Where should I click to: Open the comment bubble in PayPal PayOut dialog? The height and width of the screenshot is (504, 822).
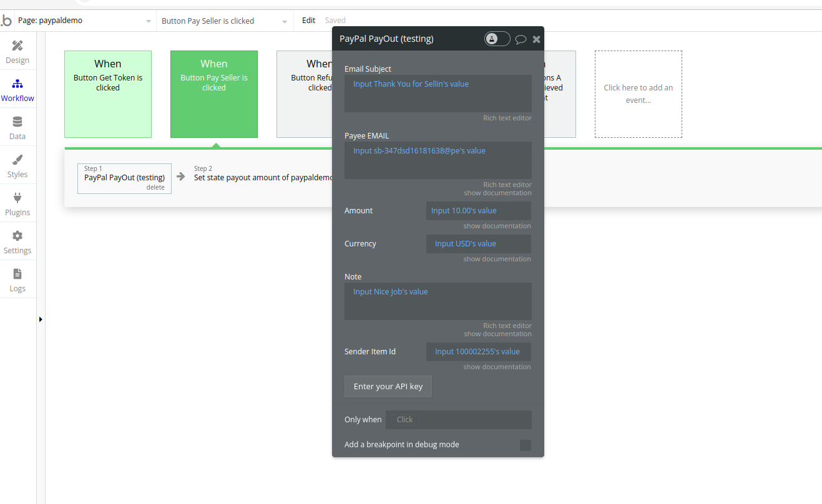pyautogui.click(x=521, y=39)
